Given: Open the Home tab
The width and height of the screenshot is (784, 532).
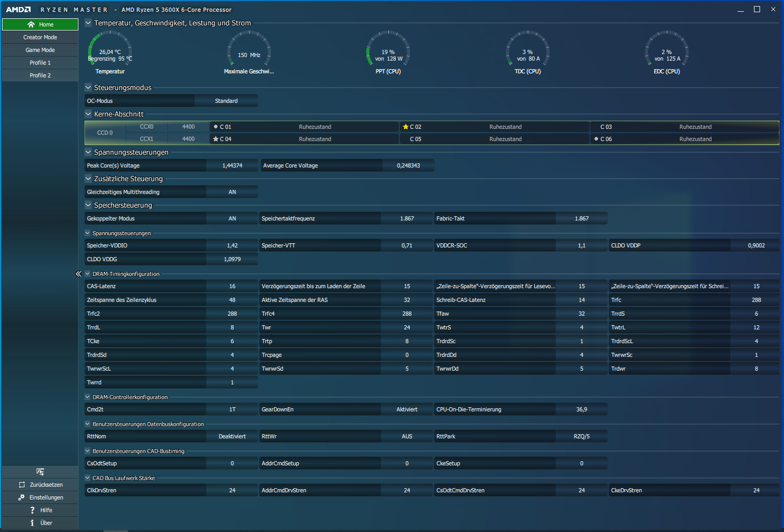Looking at the screenshot, I should point(40,24).
